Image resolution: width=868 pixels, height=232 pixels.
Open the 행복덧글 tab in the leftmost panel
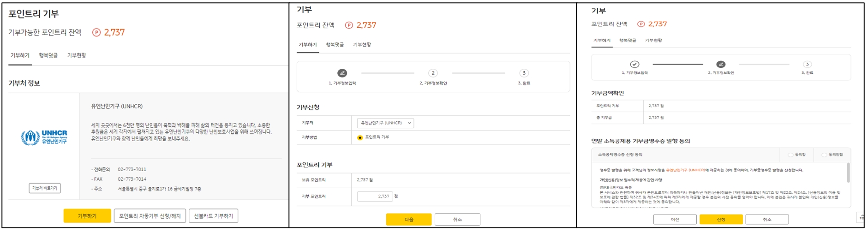(x=48, y=55)
